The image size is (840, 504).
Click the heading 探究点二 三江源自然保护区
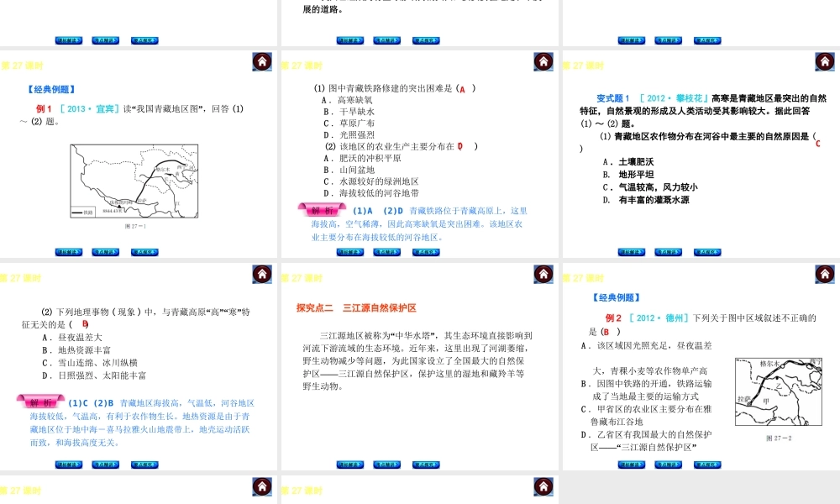pyautogui.click(x=356, y=308)
